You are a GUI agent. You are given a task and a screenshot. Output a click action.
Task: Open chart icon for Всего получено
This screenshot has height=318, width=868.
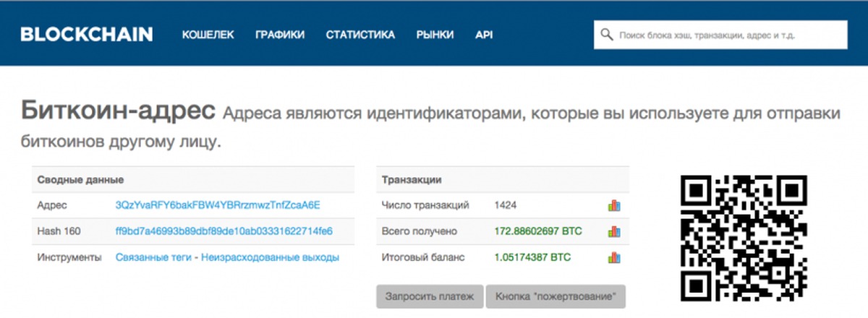tap(614, 231)
